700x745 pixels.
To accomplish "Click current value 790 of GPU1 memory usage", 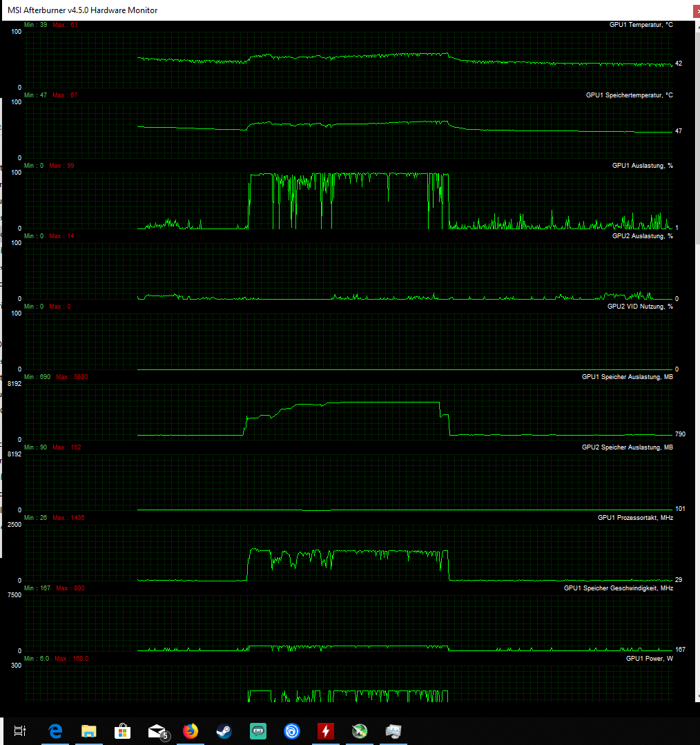I will click(680, 434).
